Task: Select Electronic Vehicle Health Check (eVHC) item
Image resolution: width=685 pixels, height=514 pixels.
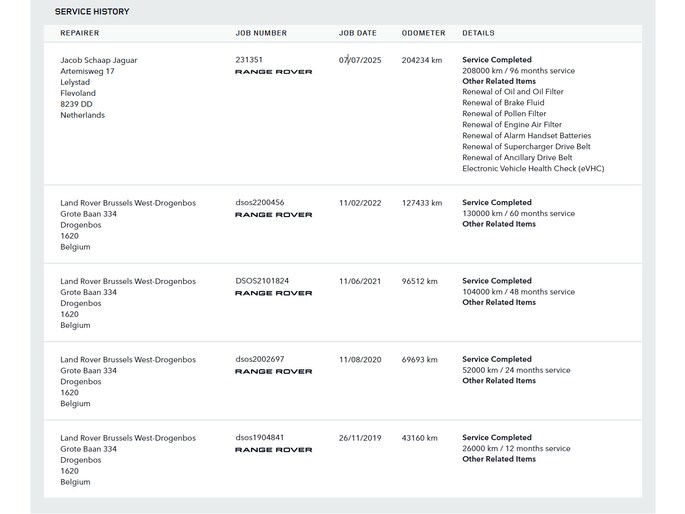Action: click(533, 168)
